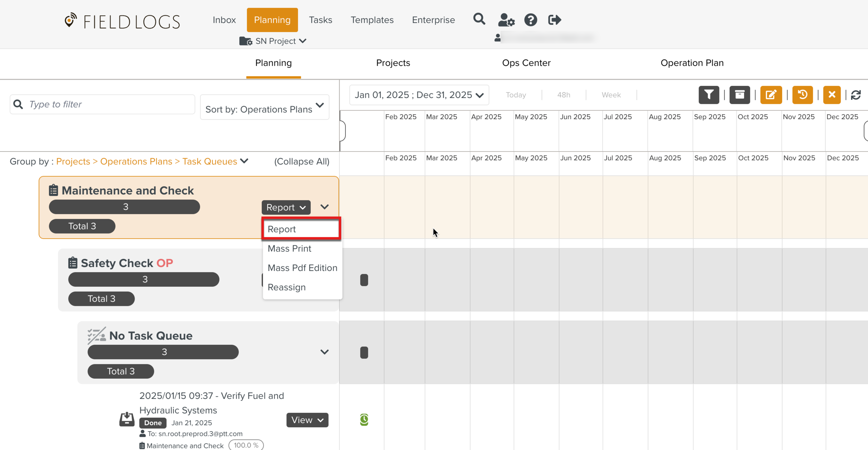Image resolution: width=868 pixels, height=450 pixels.
Task: Click the Type to filter input field
Action: click(108, 104)
